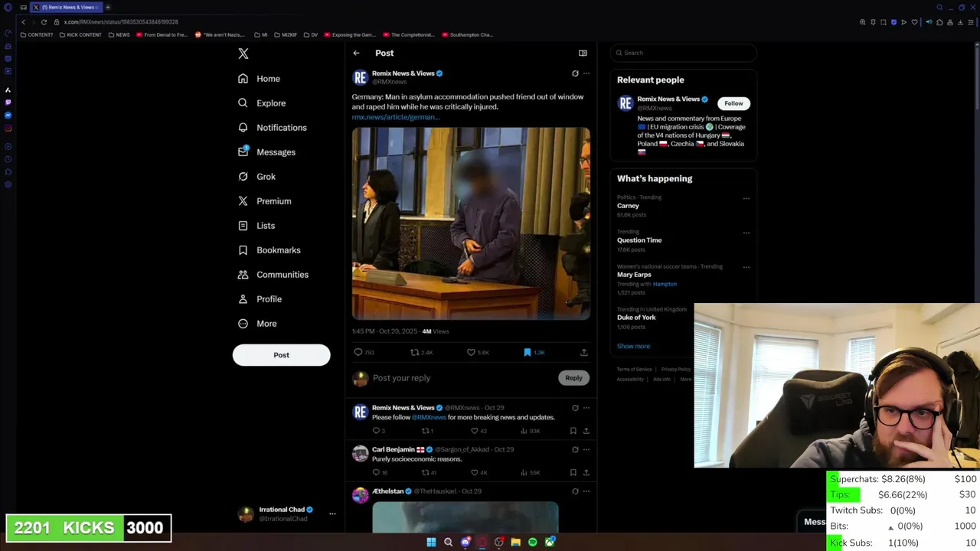The image size is (980, 551).
Task: Follow Remix News & Views
Action: pyautogui.click(x=733, y=103)
